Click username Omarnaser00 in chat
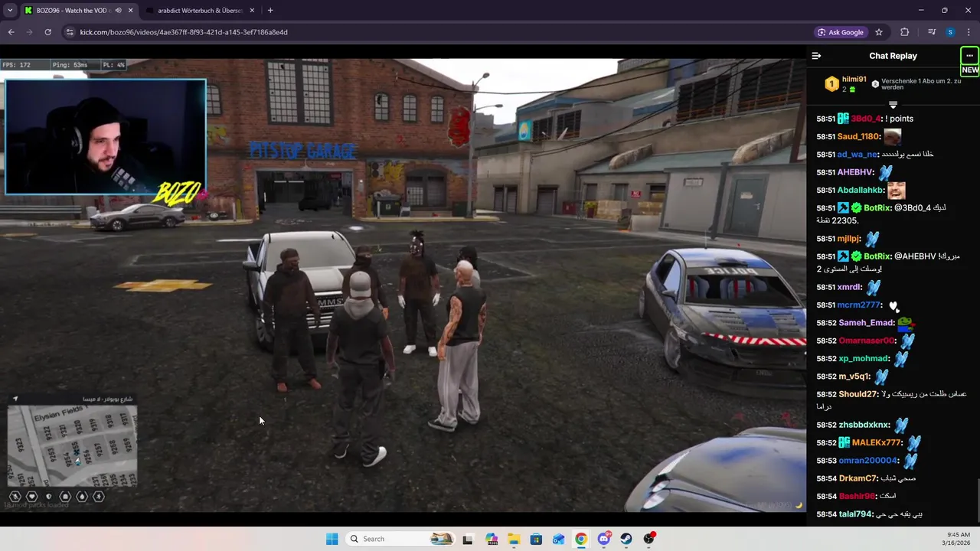 [866, 341]
